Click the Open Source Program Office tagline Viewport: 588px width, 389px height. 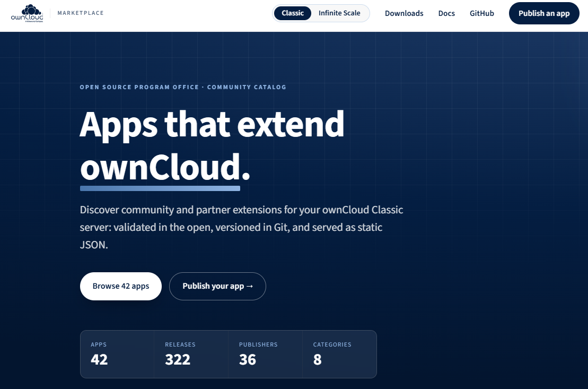[183, 87]
